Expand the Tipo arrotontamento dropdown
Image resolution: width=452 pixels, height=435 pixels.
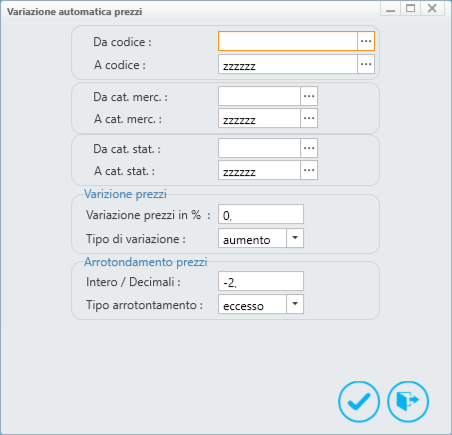[295, 304]
